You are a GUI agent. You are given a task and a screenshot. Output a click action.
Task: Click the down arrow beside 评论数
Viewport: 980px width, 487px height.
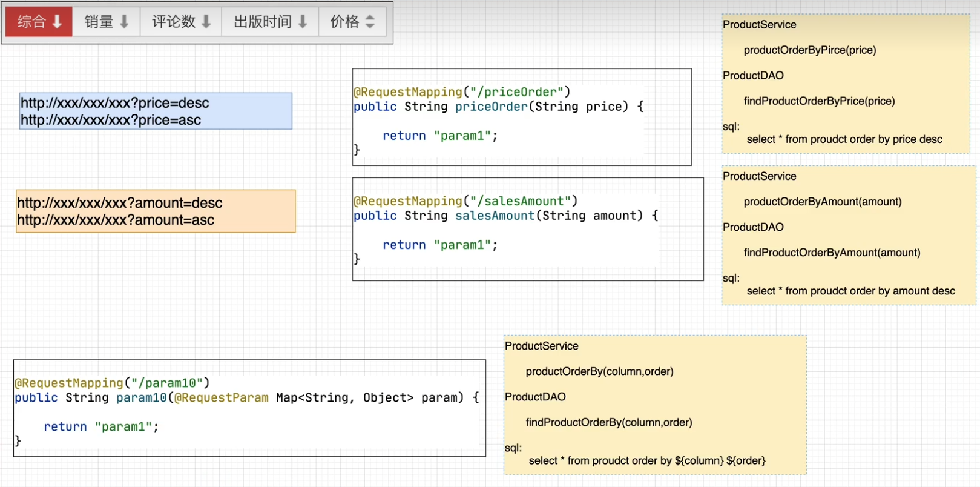coord(206,22)
